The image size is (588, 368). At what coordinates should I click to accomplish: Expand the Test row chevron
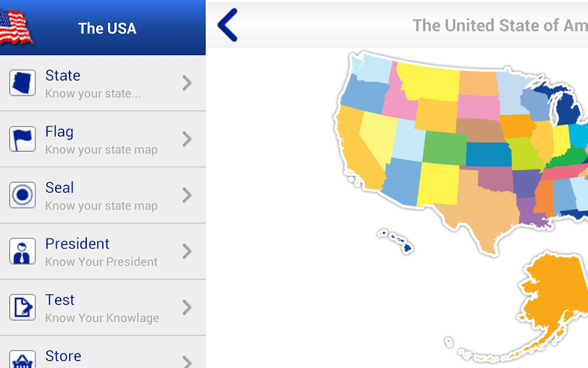pos(187,307)
